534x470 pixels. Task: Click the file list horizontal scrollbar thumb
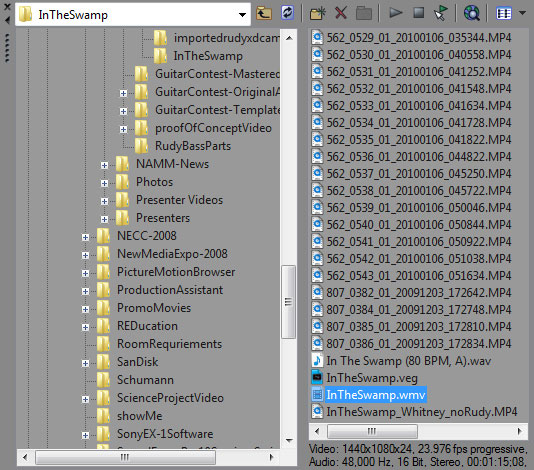coord(372,431)
